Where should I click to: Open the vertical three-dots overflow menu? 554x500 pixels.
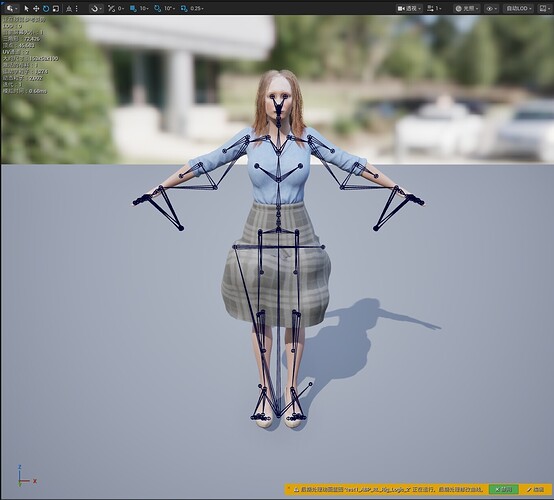pos(77,8)
